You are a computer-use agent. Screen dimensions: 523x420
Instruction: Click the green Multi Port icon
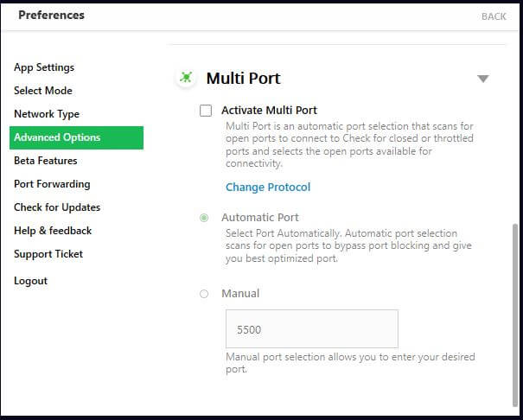(186, 78)
